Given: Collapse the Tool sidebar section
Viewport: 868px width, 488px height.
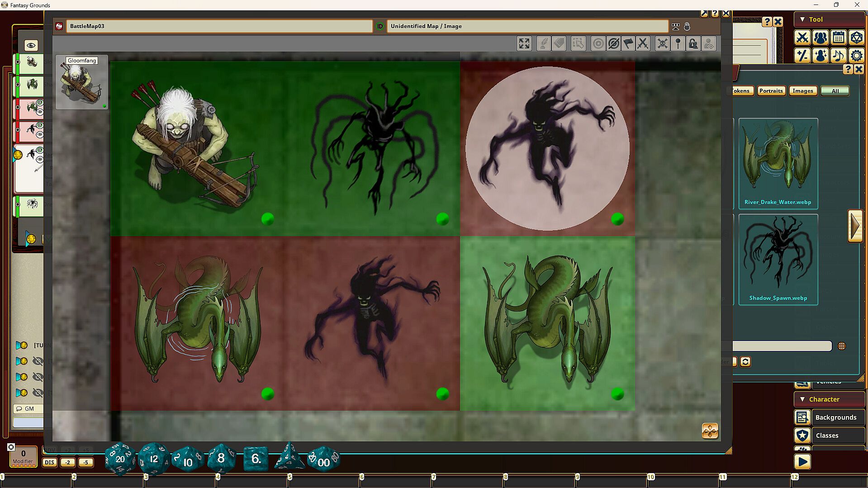Looking at the screenshot, I should tap(802, 19).
